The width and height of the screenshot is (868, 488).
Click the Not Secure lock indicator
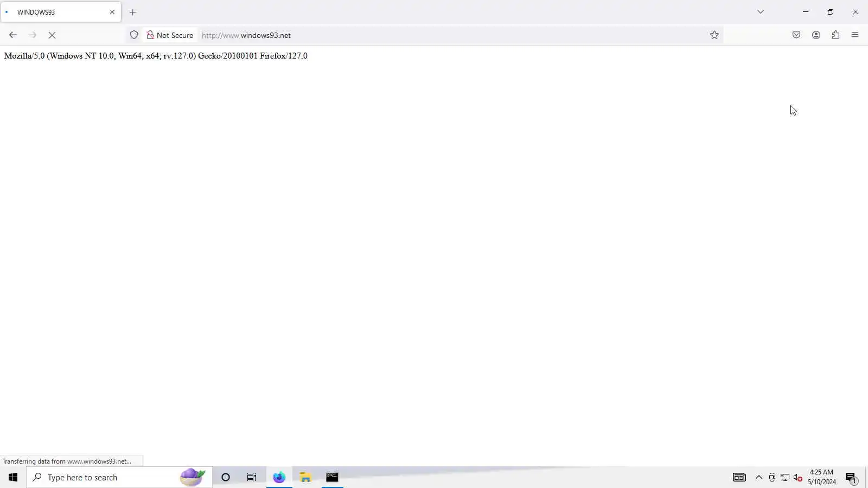170,35
